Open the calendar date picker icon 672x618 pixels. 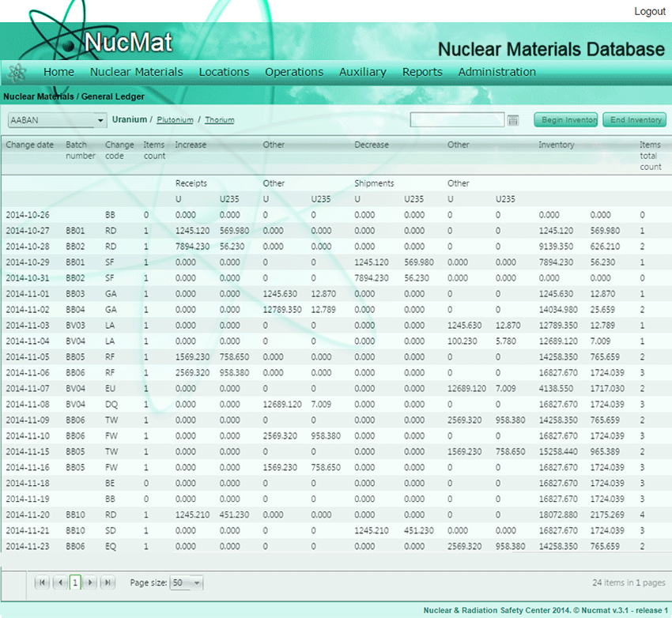pos(513,120)
